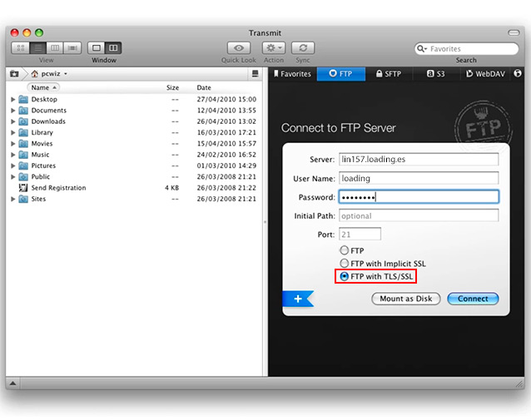Expand the Desktop folder
The height and width of the screenshot is (420, 531).
tap(12, 100)
